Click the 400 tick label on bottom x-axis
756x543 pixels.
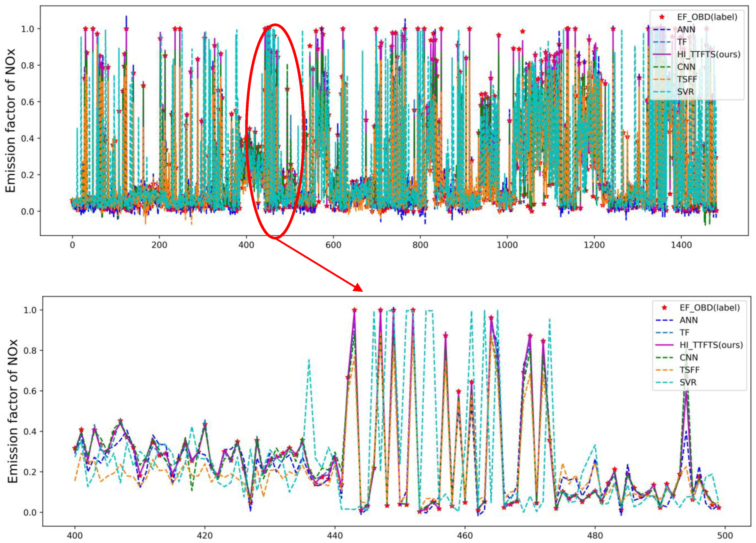(x=75, y=536)
